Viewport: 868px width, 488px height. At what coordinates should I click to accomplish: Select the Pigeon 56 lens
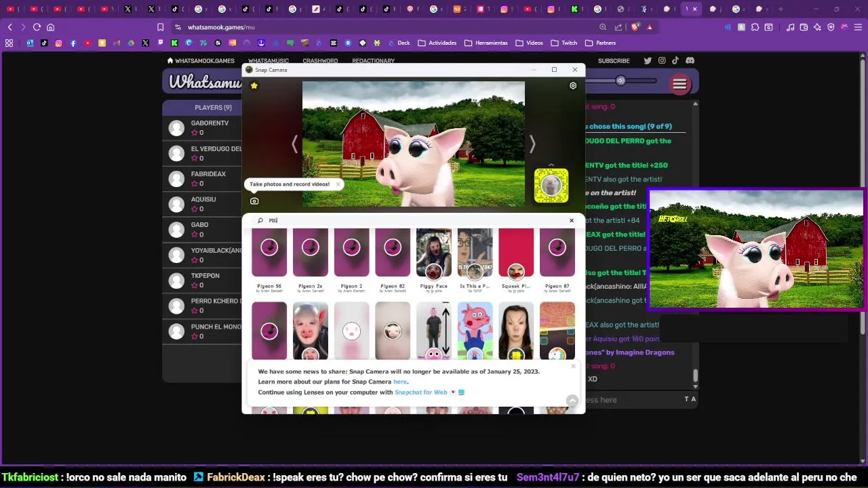coord(269,260)
